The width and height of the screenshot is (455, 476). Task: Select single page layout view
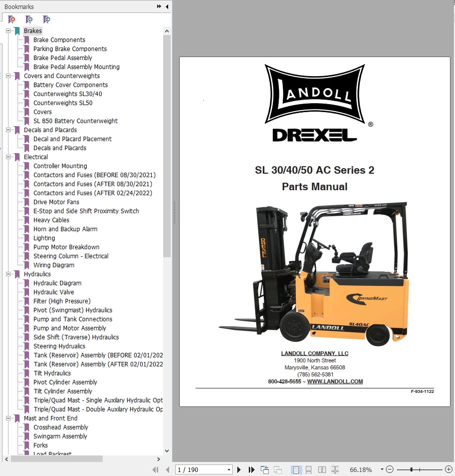(296, 469)
